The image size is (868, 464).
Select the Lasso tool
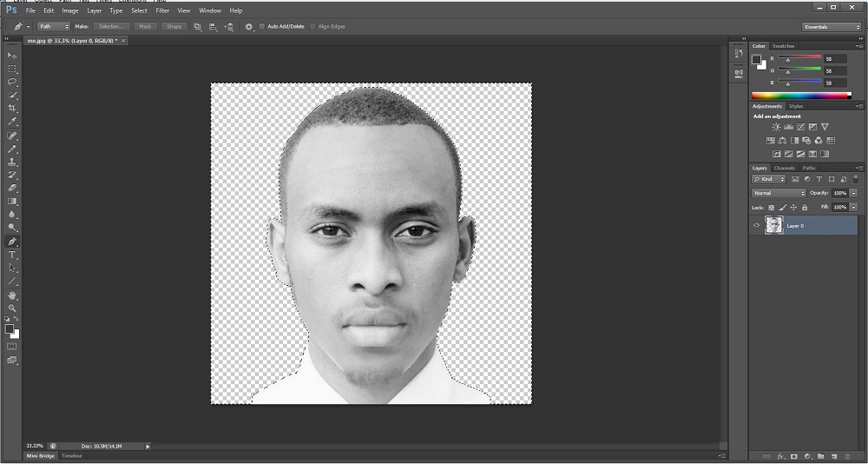click(x=11, y=82)
